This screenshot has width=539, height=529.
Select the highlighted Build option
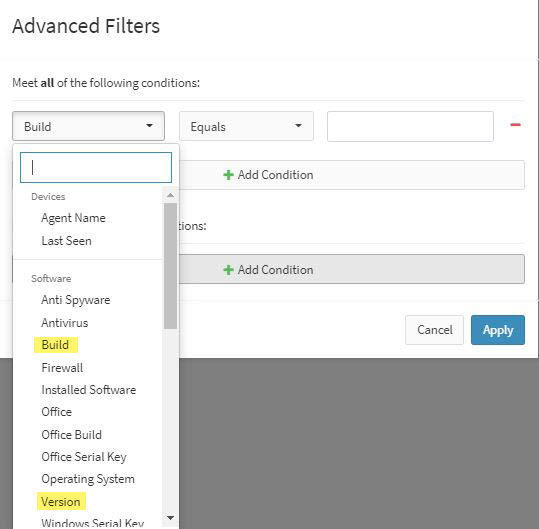(x=56, y=345)
